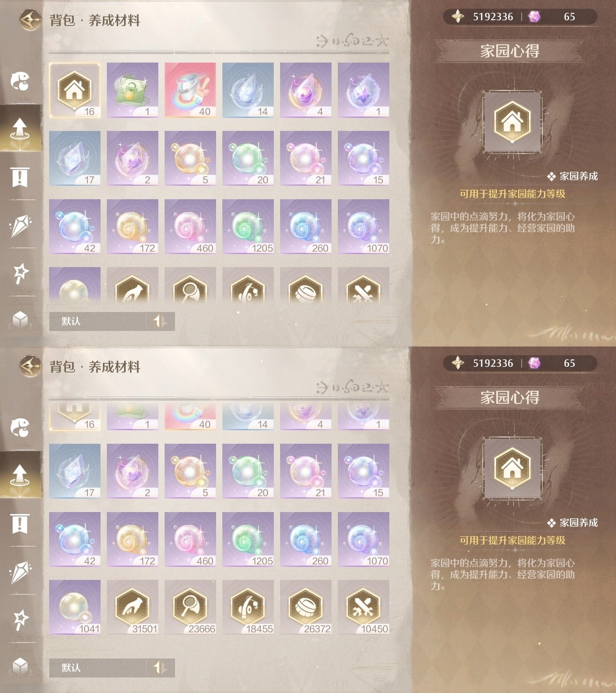
Task: Switch to the cube tab in lower sidebar
Action: [x=20, y=666]
